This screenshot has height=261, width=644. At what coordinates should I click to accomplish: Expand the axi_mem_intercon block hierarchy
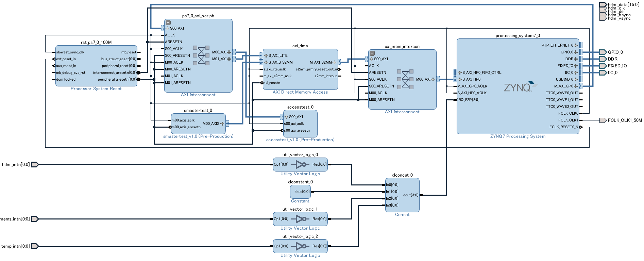[372, 53]
